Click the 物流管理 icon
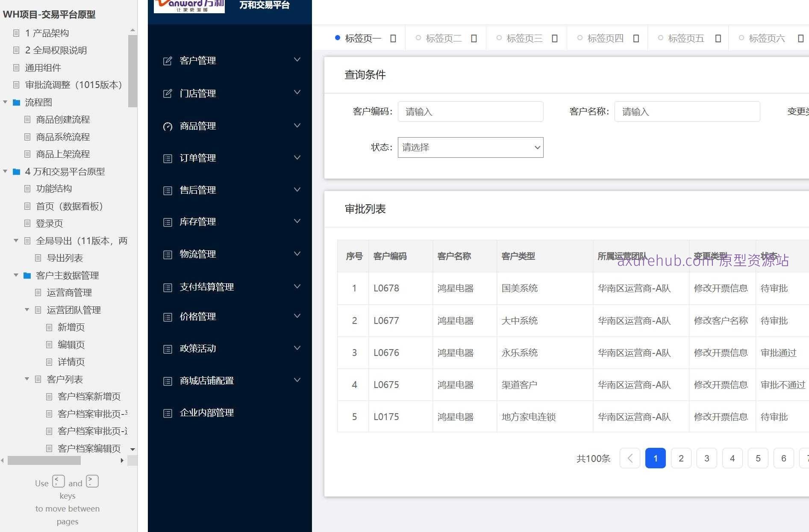The image size is (809, 532). click(167, 254)
